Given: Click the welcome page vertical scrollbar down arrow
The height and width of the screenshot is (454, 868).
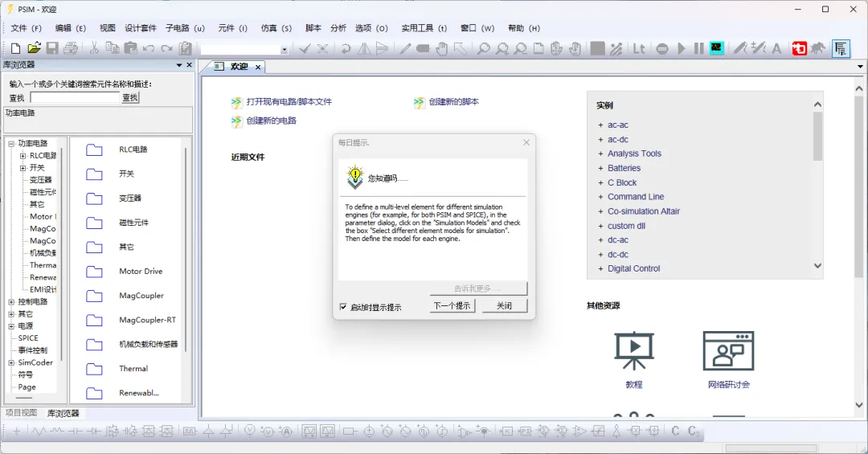Looking at the screenshot, I should (x=859, y=405).
